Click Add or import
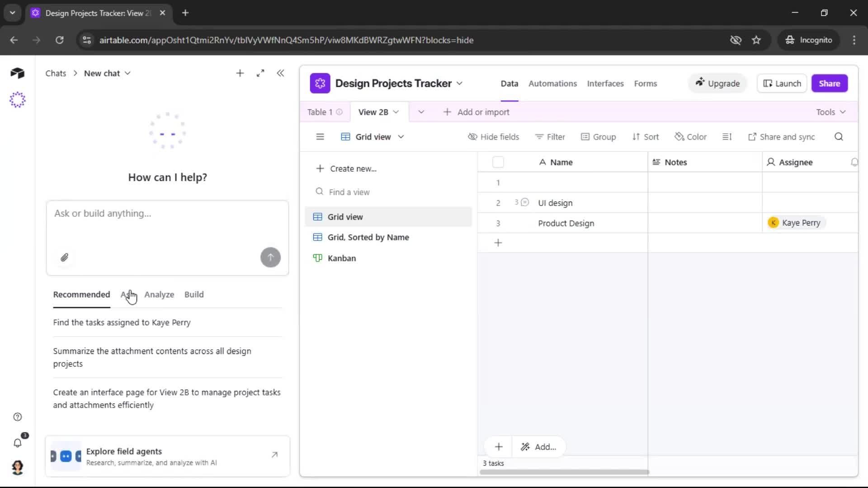The image size is (868, 488). tap(476, 112)
